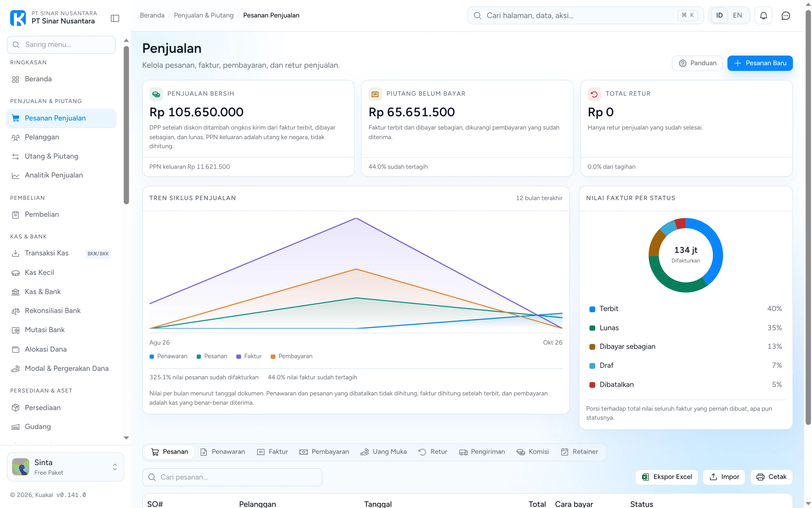Go to Utang & Piutang
The image size is (812, 508).
pyautogui.click(x=61, y=157)
